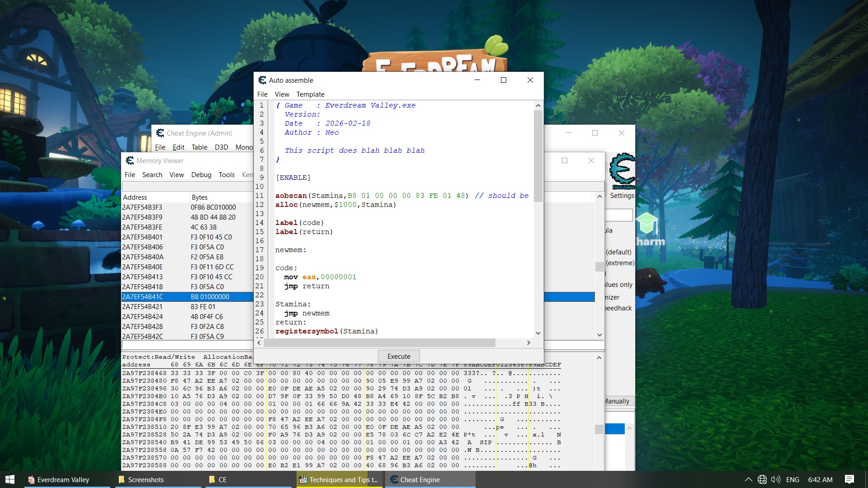This screenshot has height=488, width=868.
Task: Open the Debug menu in Memory Viewer
Action: tap(201, 175)
